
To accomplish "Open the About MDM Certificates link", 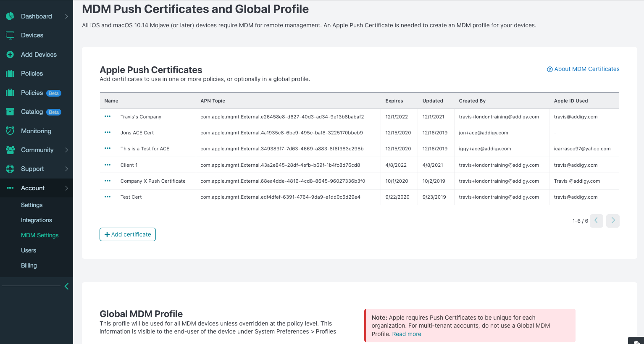I will tap(583, 69).
